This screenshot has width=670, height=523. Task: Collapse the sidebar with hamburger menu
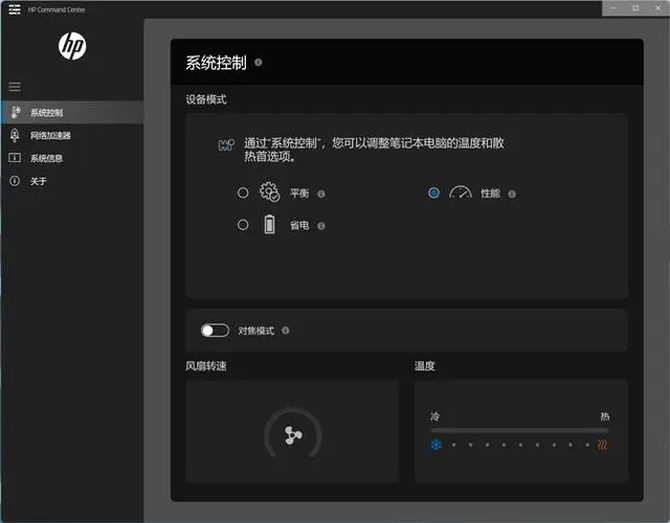pos(15,87)
